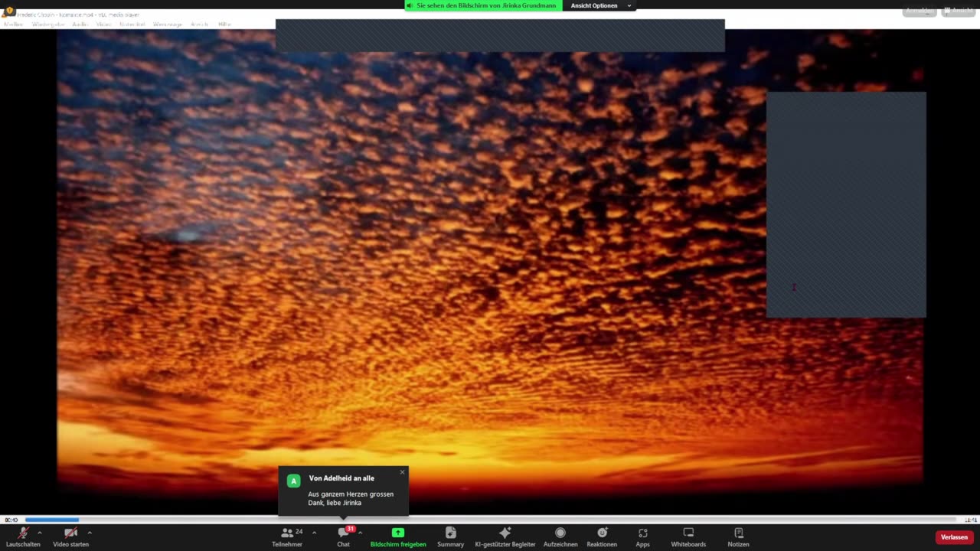Expand the video options arrow beside Video starten
The height and width of the screenshot is (551, 980).
90,533
